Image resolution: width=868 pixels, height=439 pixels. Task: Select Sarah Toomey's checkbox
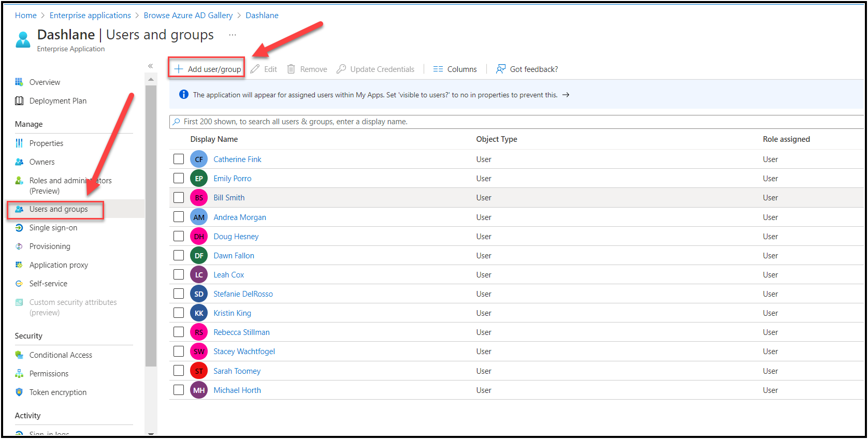click(x=179, y=371)
